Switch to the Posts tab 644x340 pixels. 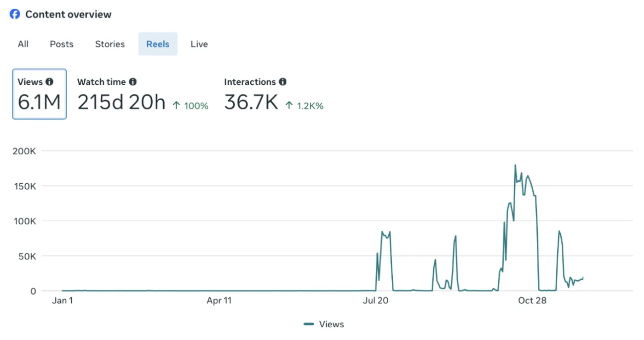tap(62, 44)
